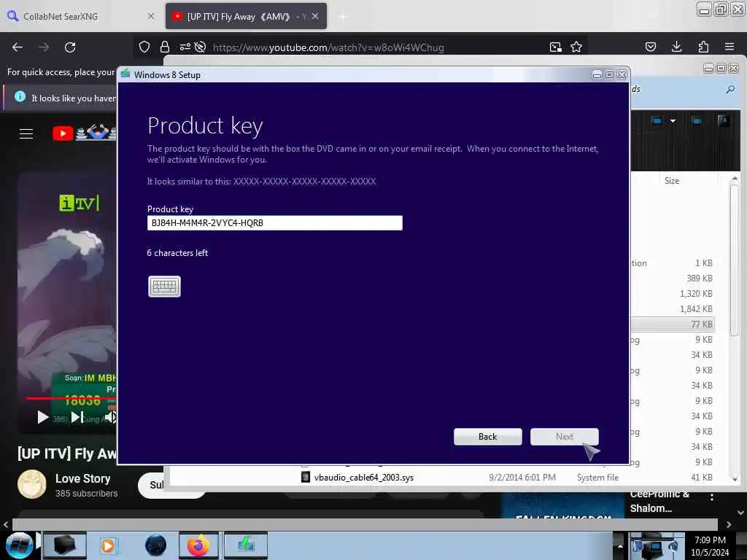747x560 pixels.
Task: Open the view options dropdown arrow in Explorer
Action: point(673,121)
